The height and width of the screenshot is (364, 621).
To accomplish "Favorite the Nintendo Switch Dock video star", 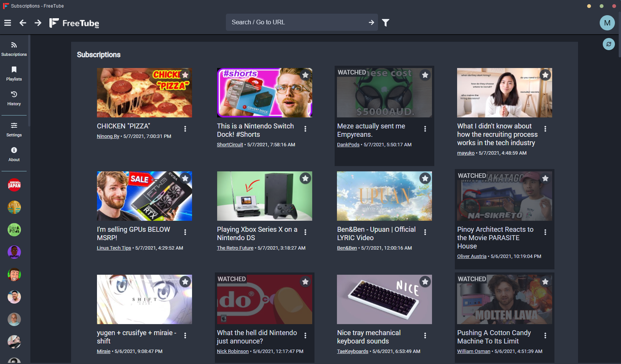I will [x=305, y=75].
